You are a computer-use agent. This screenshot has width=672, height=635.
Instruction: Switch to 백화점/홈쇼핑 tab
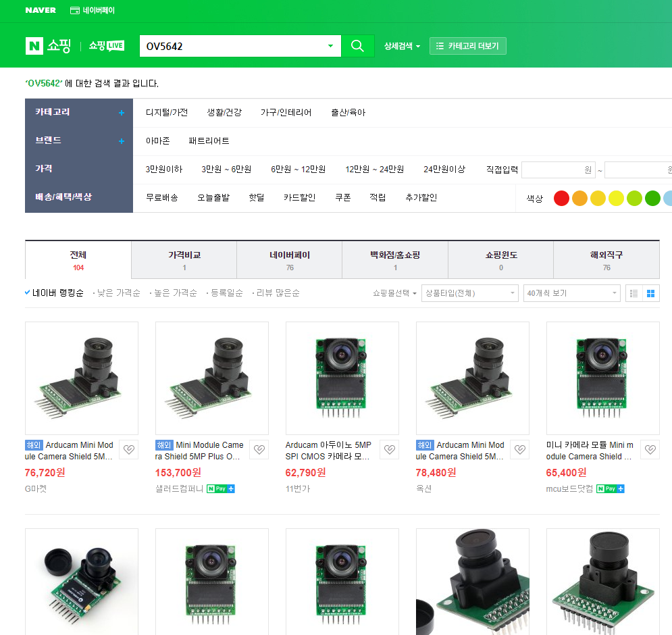394,260
